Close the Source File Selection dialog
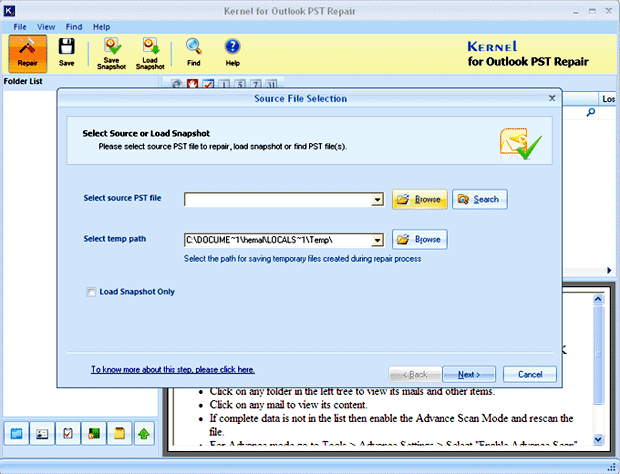Screen dimensions: 620x474 (x=552, y=98)
